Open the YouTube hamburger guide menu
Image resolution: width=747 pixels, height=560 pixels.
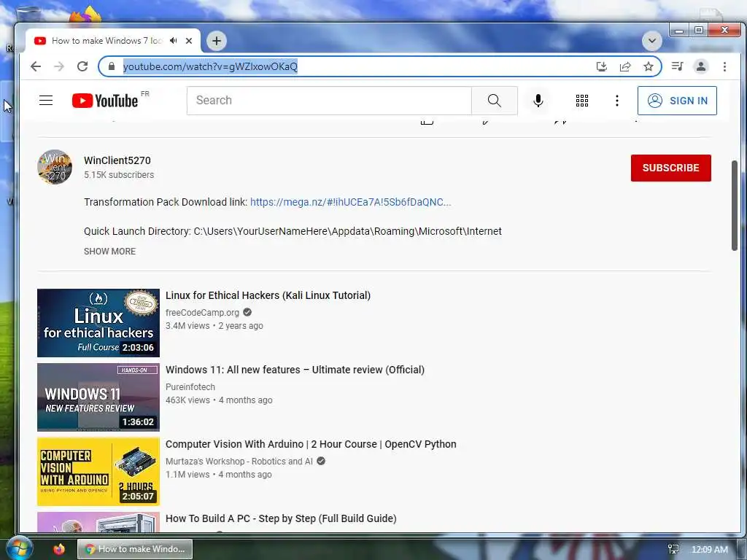[46, 101]
